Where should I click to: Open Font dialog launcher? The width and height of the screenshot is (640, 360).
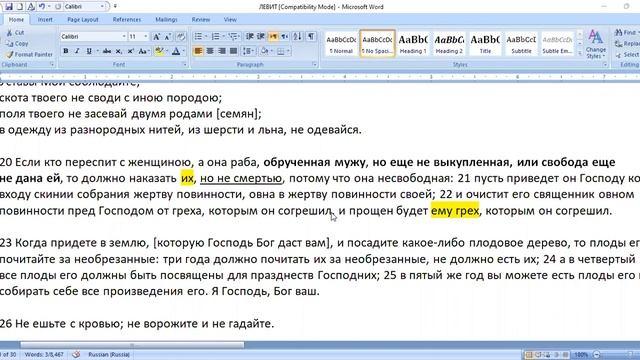tap(184, 64)
